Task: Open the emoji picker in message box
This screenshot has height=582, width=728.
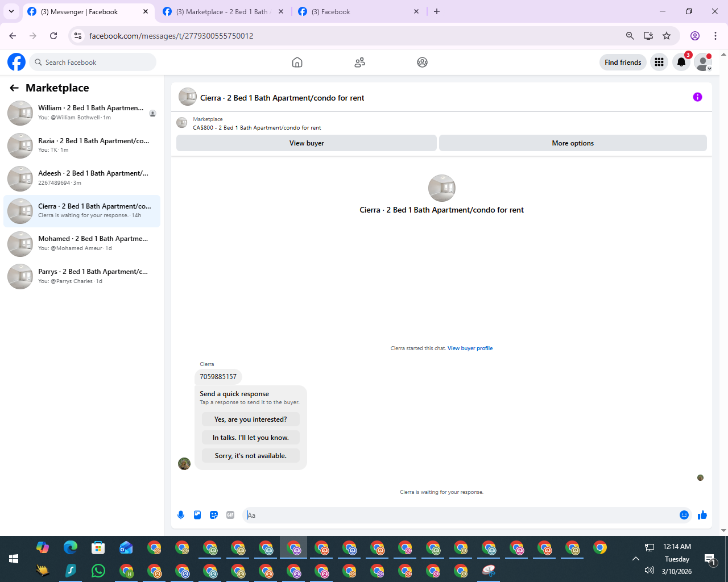Action: [684, 515]
